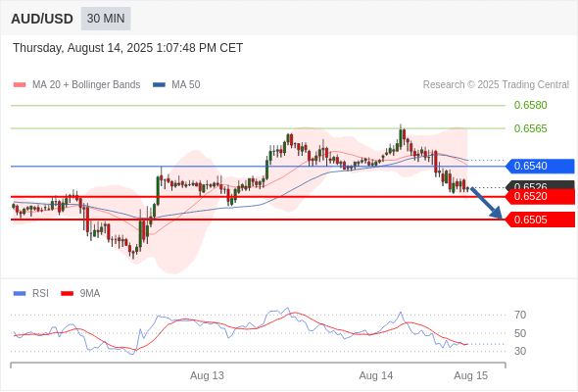
Task: Click the RSI 30 level label
Action: [520, 351]
